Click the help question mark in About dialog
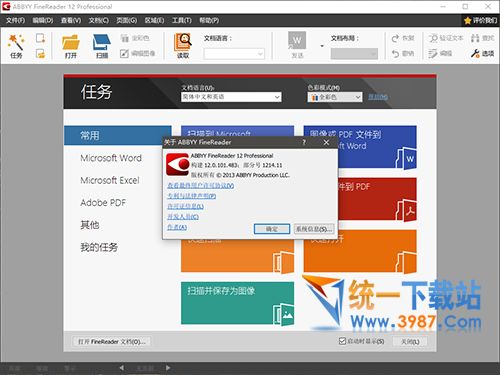 pyautogui.click(x=304, y=142)
